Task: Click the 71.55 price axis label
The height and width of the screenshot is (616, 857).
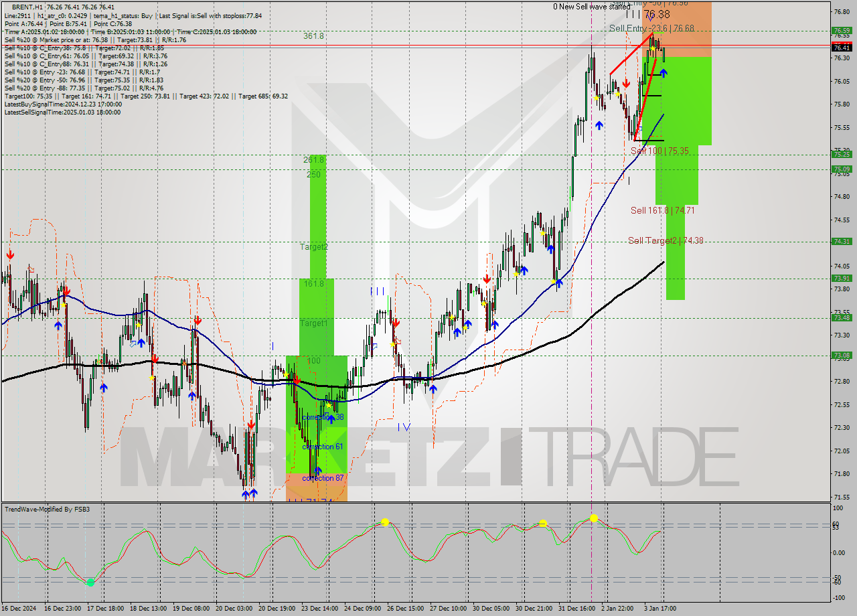Action: point(842,497)
